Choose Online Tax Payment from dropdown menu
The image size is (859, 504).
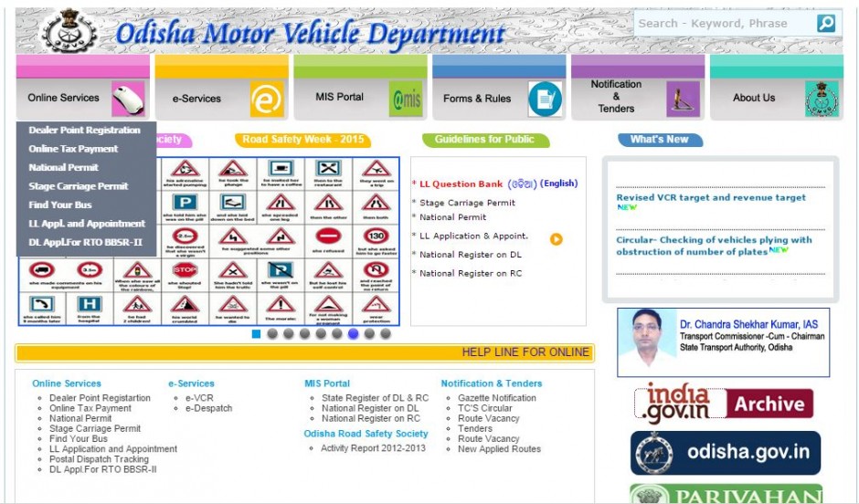tap(73, 149)
